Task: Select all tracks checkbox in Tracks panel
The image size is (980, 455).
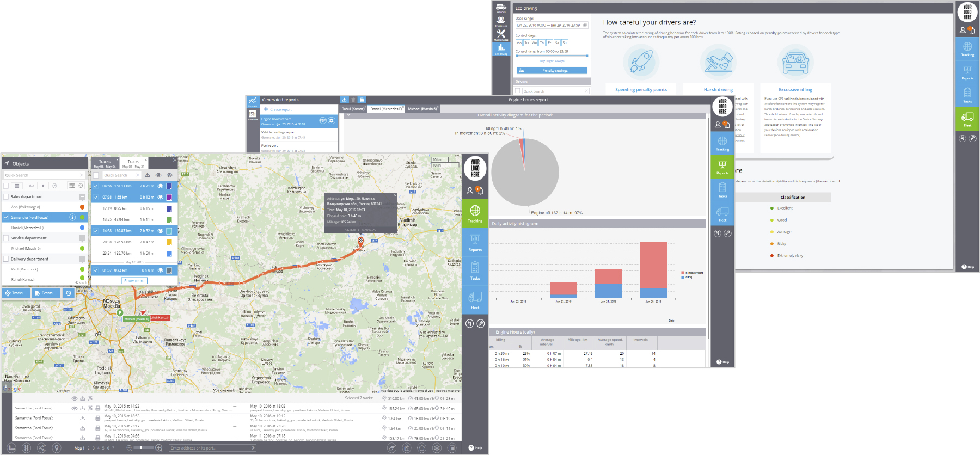Action: (96, 175)
